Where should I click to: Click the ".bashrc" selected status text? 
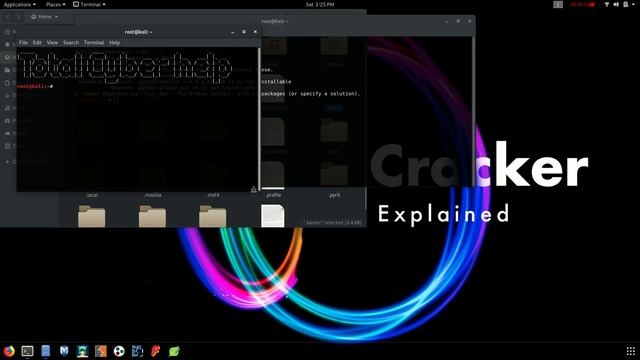(332, 222)
